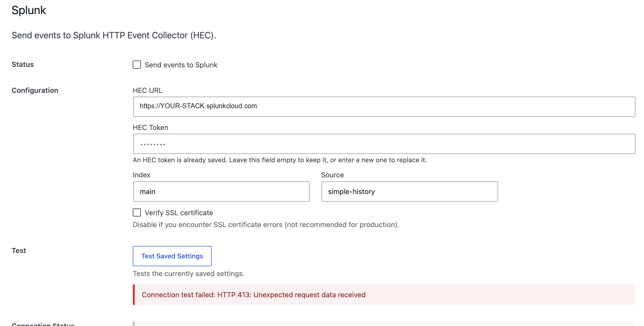
Task: Click the HEC Token field label
Action: tap(151, 127)
